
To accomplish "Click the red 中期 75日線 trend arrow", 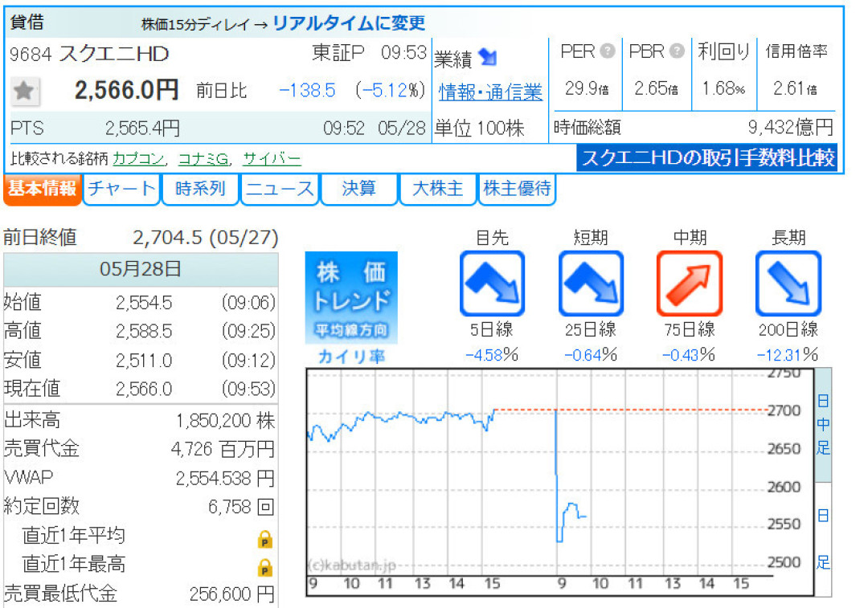I will coord(690,284).
